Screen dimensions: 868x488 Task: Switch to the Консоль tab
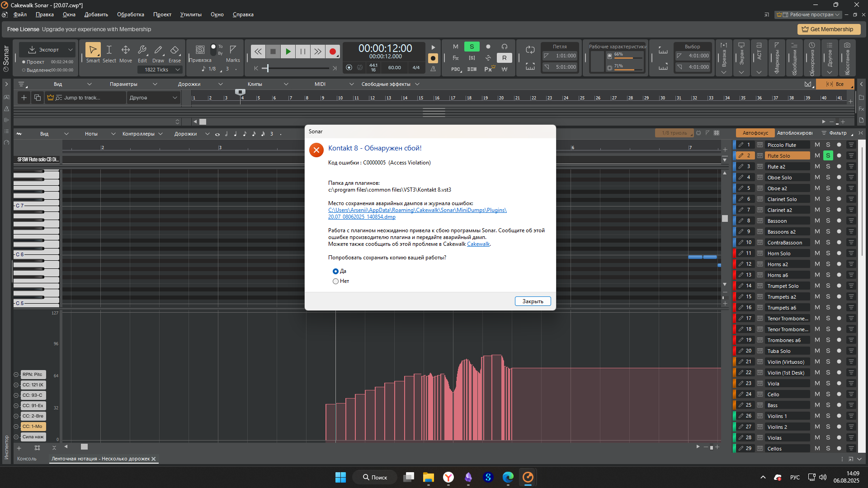27,459
